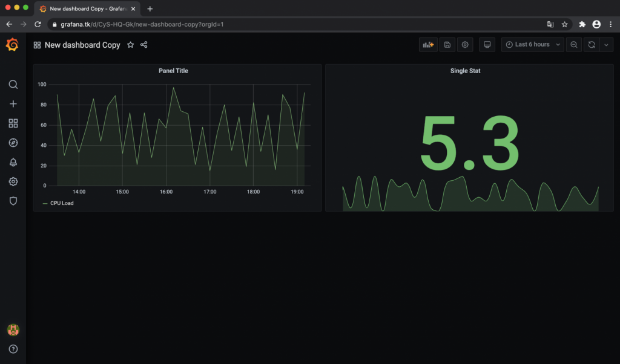
Task: Open the Panel Title panel menu
Action: (173, 71)
